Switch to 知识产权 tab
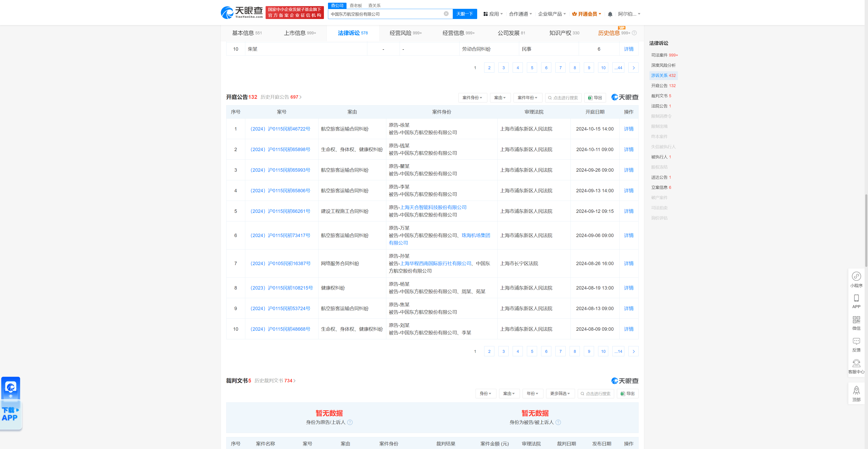This screenshot has width=868, height=449. 564,33
